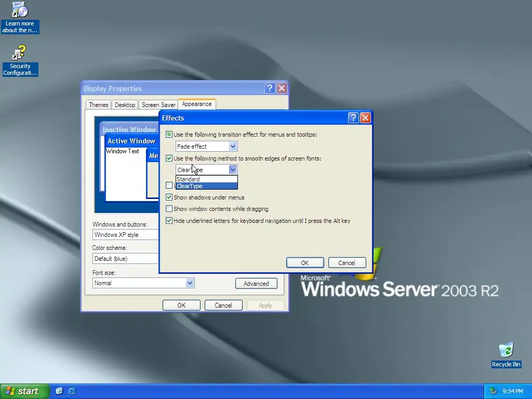Open the Start menu
Image resolution: width=532 pixels, height=399 pixels.
coord(24,391)
